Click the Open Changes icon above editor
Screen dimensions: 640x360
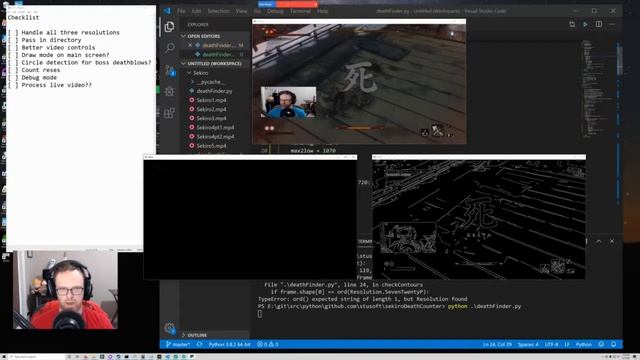point(572,24)
